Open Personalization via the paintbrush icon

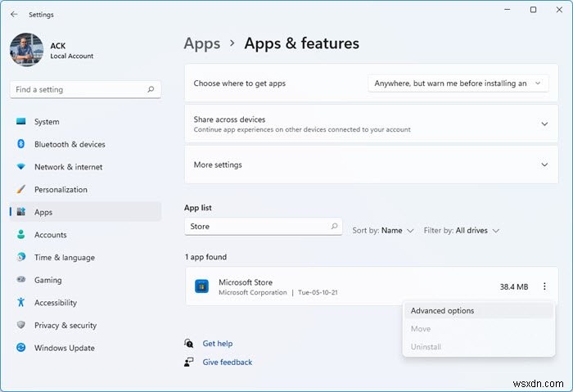21,189
